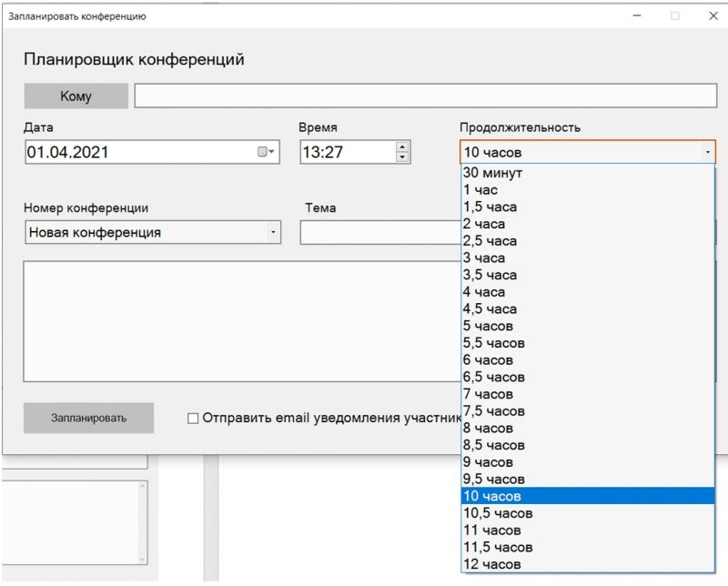This screenshot has width=728, height=586.
Task: Select 11 часов duration option
Action: [588, 530]
